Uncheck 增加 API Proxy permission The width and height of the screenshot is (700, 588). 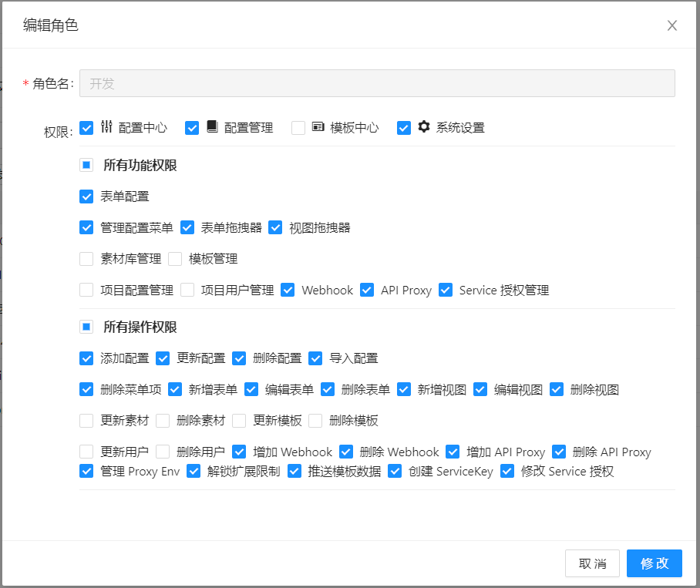click(453, 452)
